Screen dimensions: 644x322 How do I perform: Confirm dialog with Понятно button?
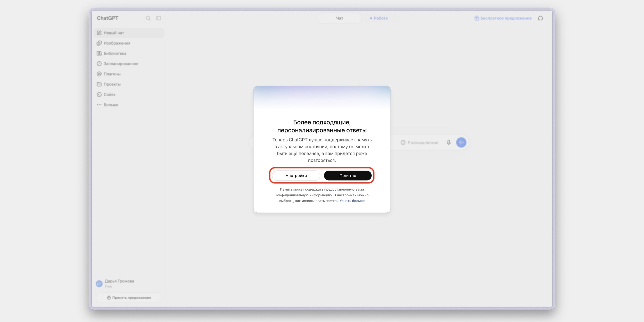coord(348,175)
